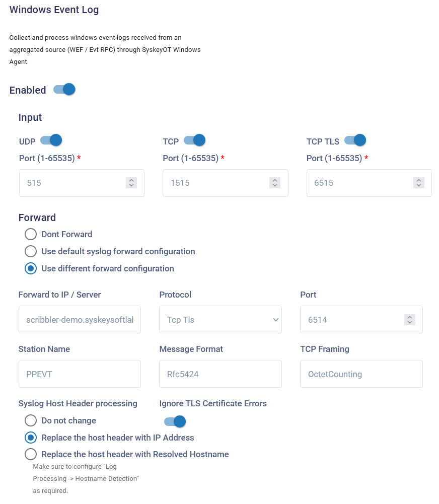Click the forward Port 6514 stepper arrows
The height and width of the screenshot is (504, 439).
[x=410, y=320]
